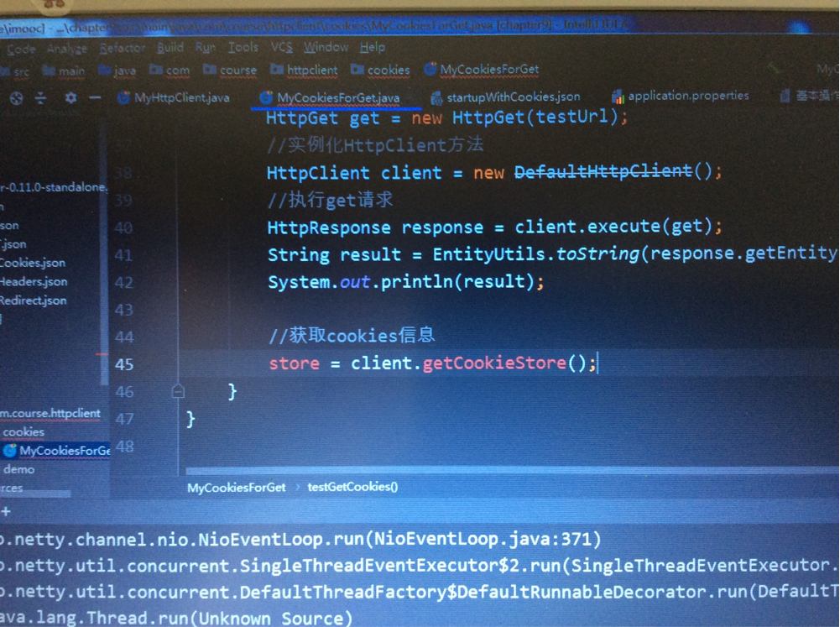Select demo package in project tree
This screenshot has width=840, height=627.
coord(18,469)
